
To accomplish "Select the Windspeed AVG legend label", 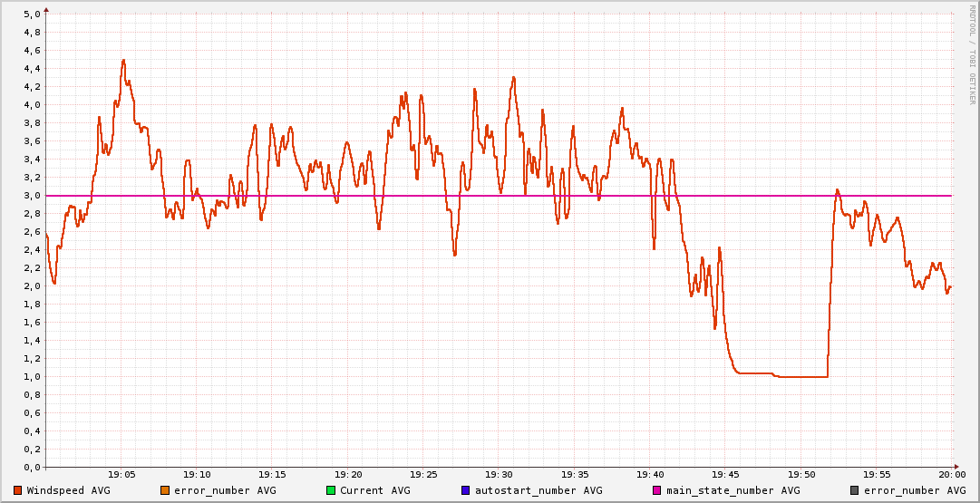I will [68, 490].
